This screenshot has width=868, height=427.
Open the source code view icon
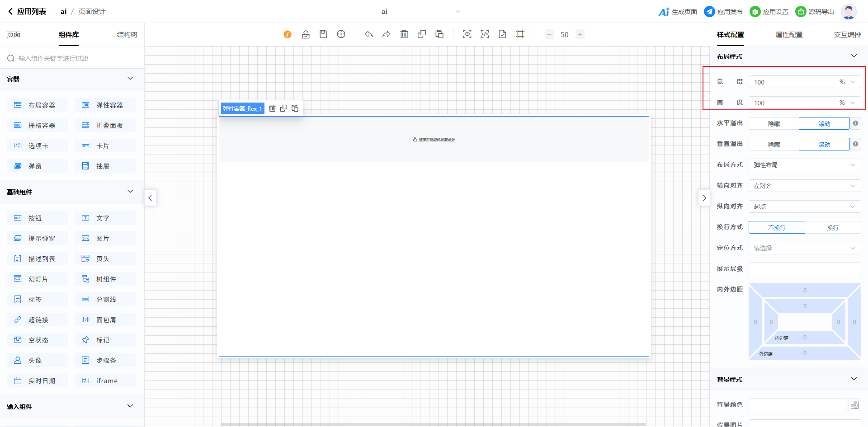(485, 34)
